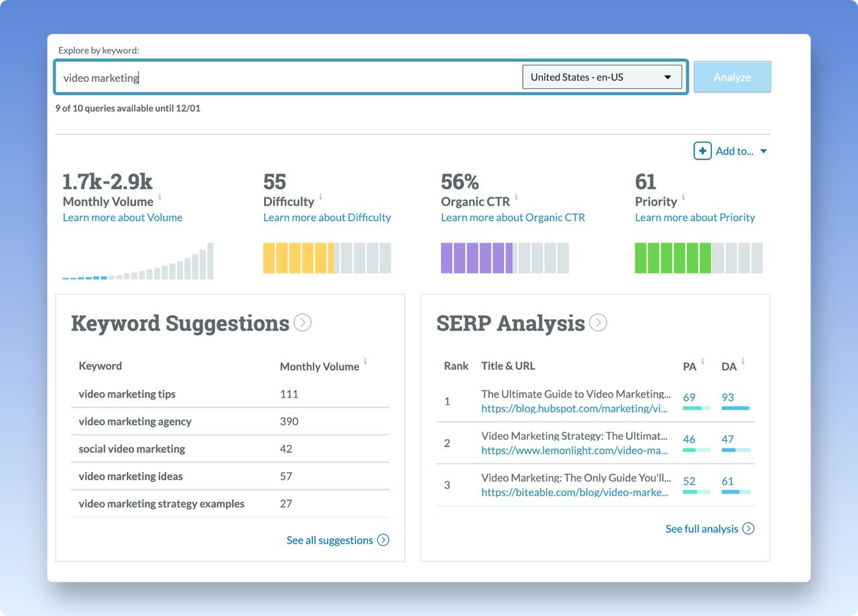The height and width of the screenshot is (616, 858).
Task: Expand the Add to... dropdown arrow
Action: [x=763, y=151]
